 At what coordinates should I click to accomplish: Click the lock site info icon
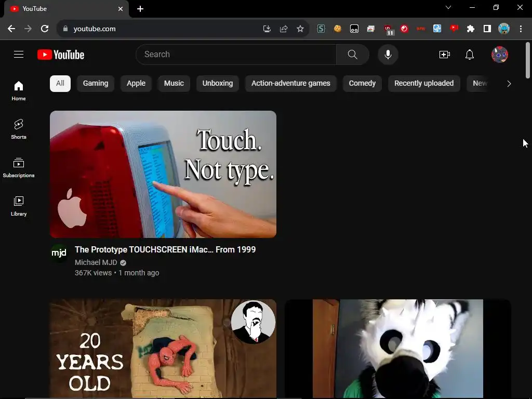pyautogui.click(x=65, y=29)
